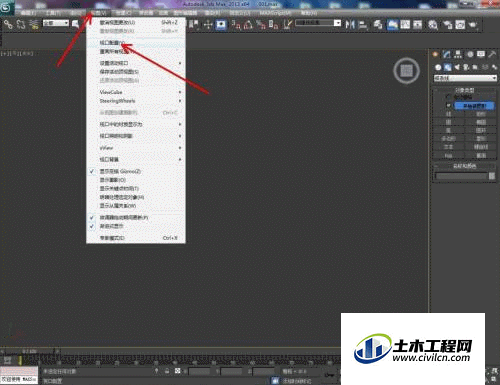
Task: Click the Unlink Selection tool
Action: (21, 25)
